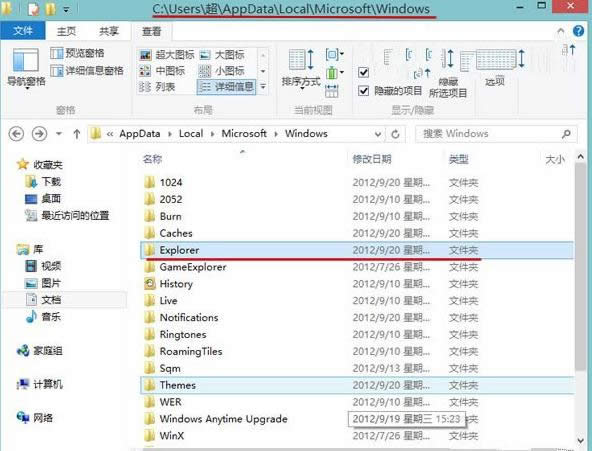Image resolution: width=592 pixels, height=451 pixels.
Task: Expand the layout gallery's more arrow
Action: (x=263, y=87)
